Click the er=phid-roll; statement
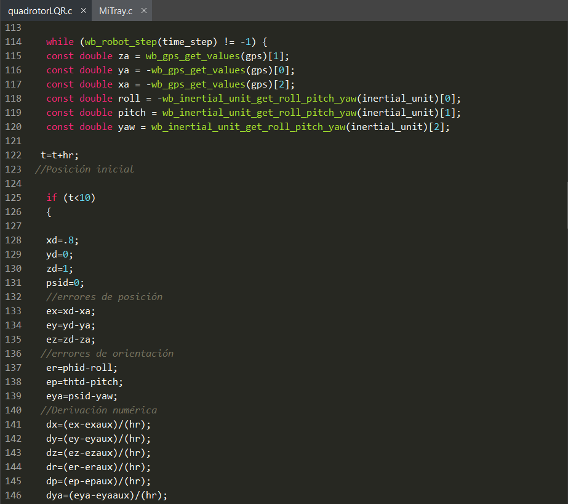Screen dimensions: 568x504 tap(82, 368)
